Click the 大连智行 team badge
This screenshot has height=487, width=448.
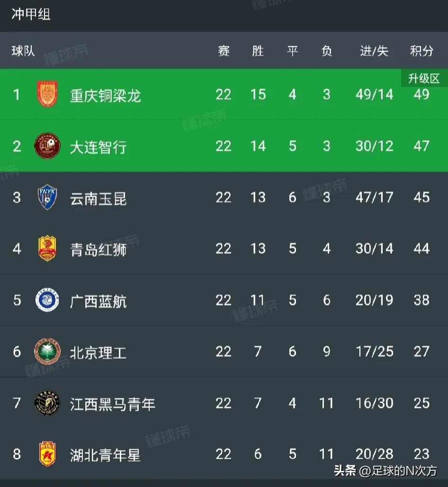[x=47, y=146]
